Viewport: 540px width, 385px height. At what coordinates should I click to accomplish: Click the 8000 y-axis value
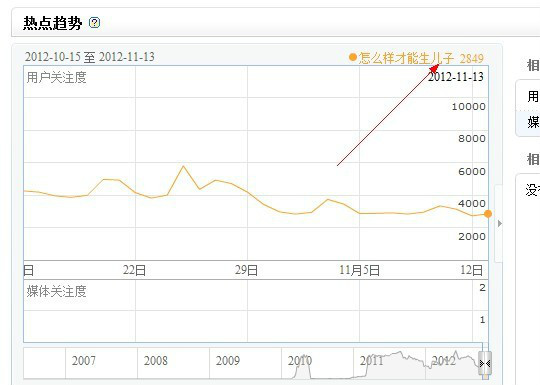[472, 139]
